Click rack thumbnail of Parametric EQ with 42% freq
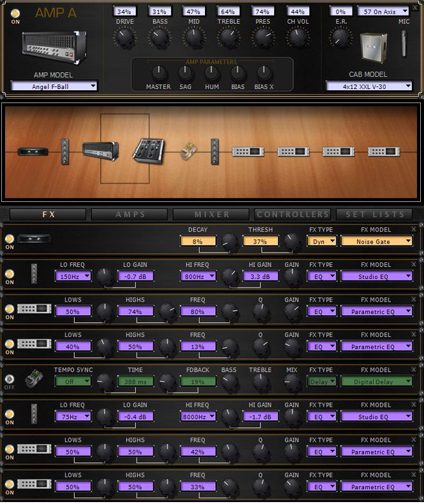The width and height of the screenshot is (424, 504). (34, 449)
